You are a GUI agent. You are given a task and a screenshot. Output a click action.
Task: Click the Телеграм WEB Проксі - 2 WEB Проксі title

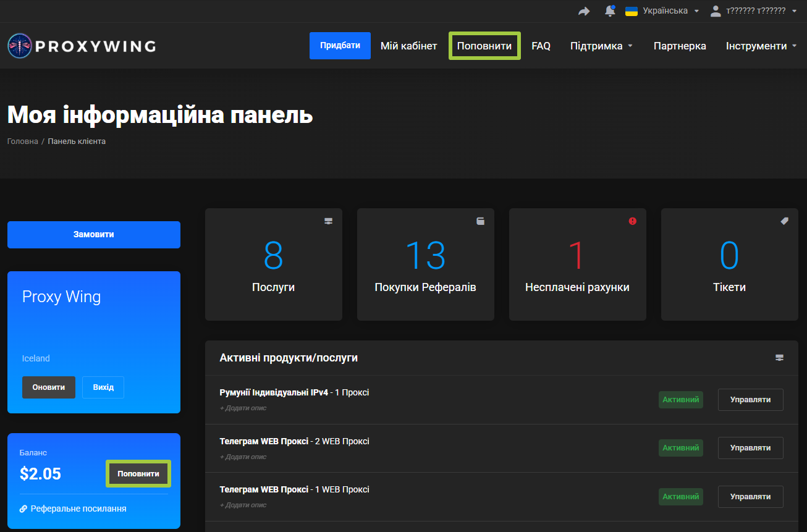pos(294,441)
